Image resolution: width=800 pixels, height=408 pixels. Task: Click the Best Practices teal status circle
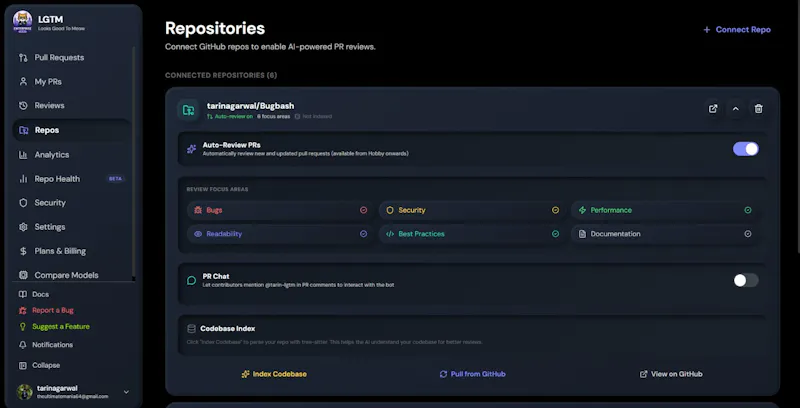556,234
